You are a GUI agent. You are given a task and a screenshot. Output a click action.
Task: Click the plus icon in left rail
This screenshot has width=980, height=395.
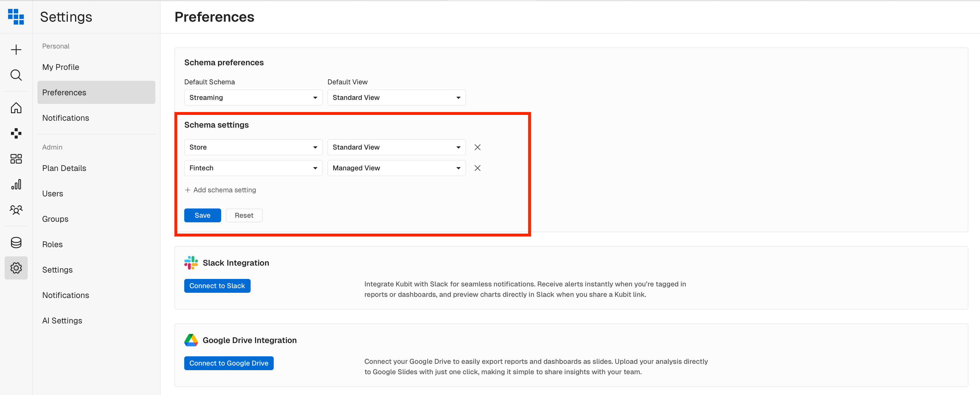(16, 50)
